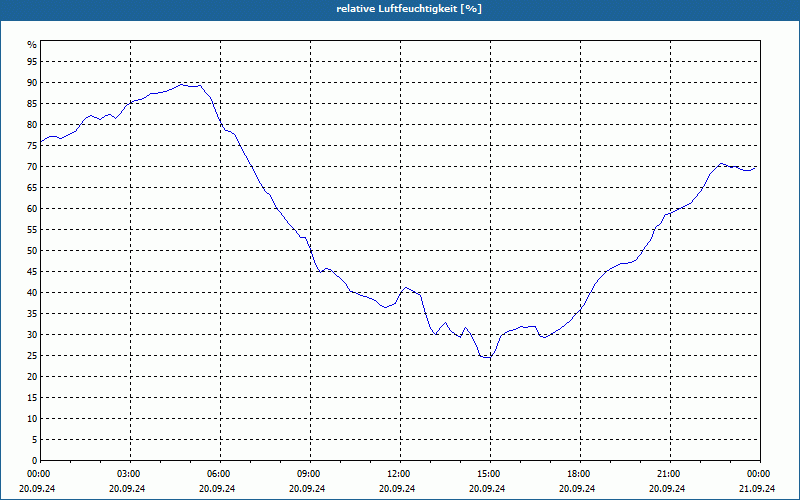Click the y-axis label 15
Viewport: 800px width, 500px height.
click(32, 398)
